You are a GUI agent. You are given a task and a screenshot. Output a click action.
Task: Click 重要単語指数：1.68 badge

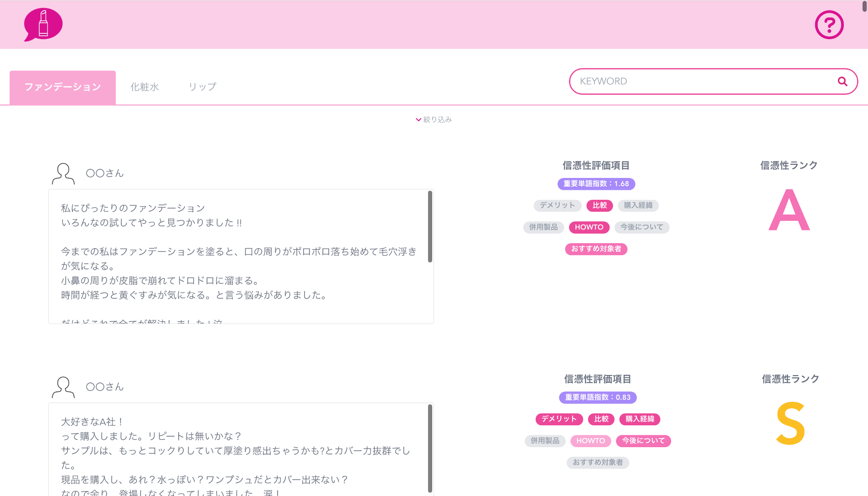596,184
